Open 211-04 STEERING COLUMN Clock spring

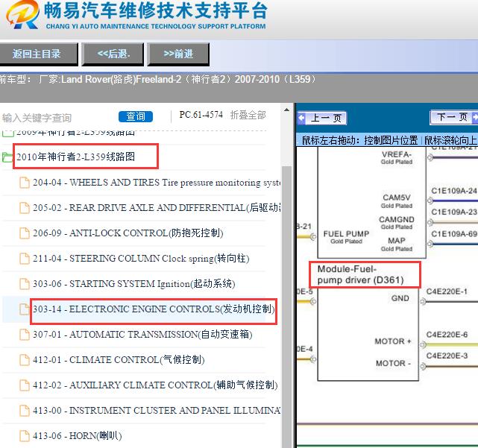coord(141,259)
